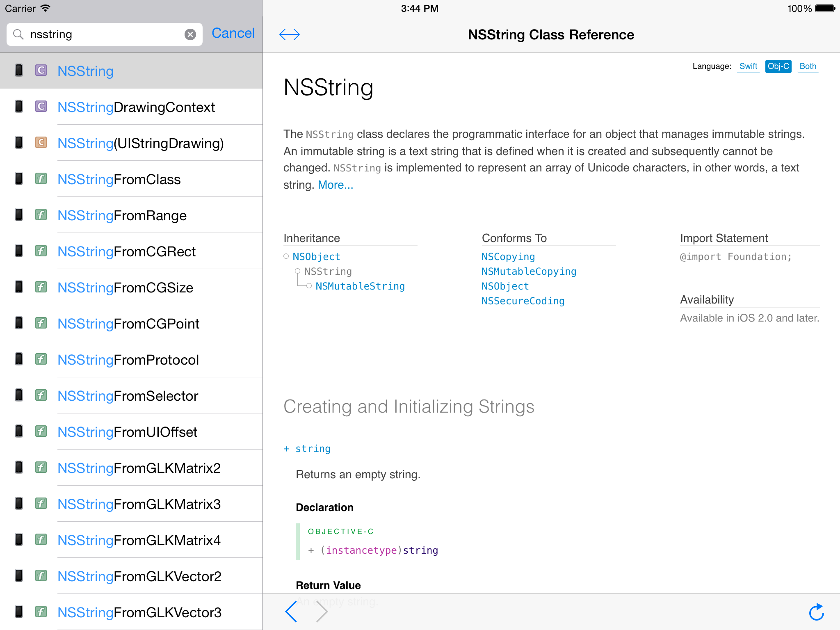The height and width of the screenshot is (630, 840).
Task: Select NSStringFromCGRect search result
Action: 127,251
